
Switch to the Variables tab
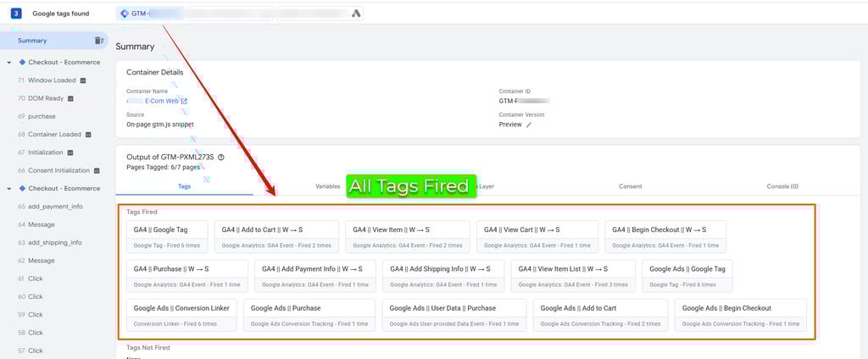[328, 186]
